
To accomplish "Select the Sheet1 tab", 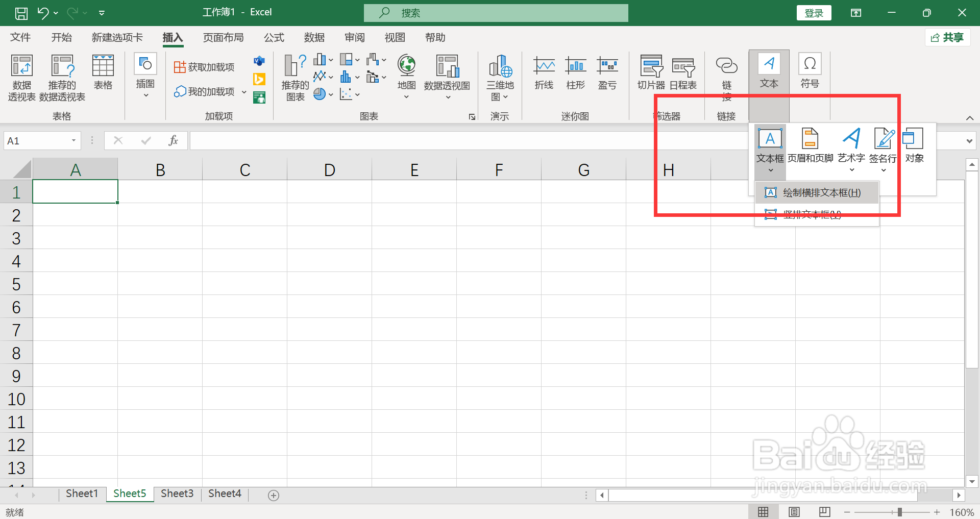I will [x=82, y=493].
